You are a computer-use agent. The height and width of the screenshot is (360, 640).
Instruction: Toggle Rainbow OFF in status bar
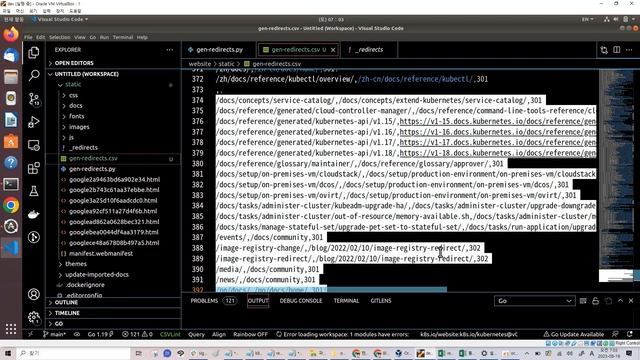[250, 334]
